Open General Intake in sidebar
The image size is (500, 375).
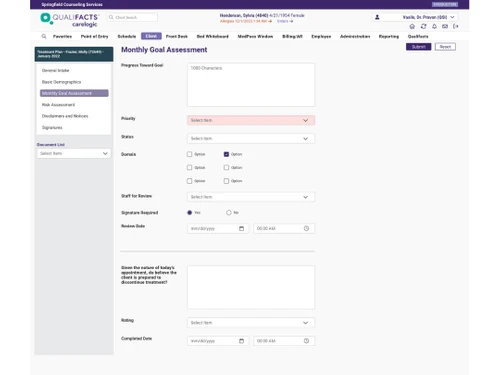[56, 70]
